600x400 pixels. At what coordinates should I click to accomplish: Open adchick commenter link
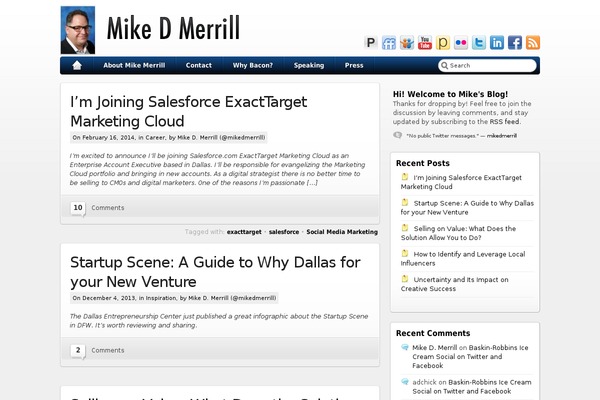click(424, 382)
